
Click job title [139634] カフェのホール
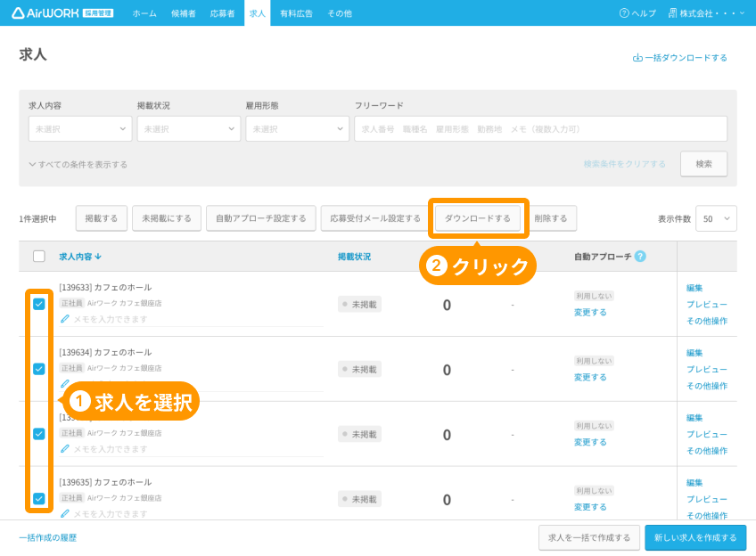(105, 352)
